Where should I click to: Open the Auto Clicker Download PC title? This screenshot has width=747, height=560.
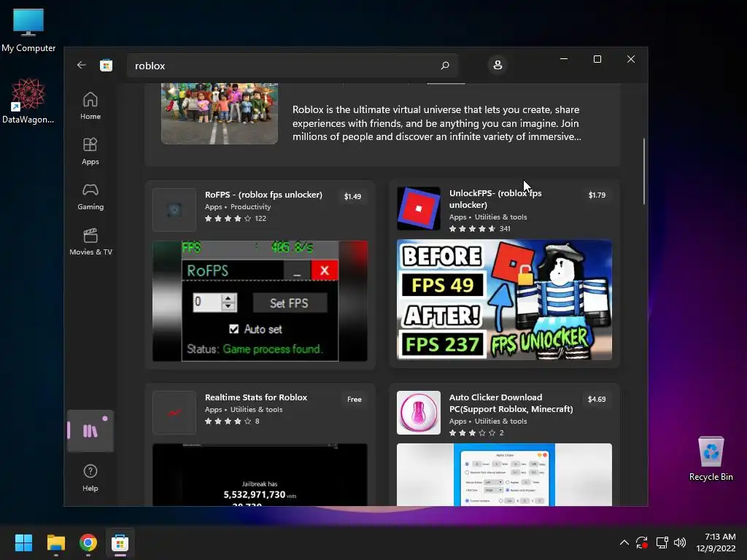511,402
